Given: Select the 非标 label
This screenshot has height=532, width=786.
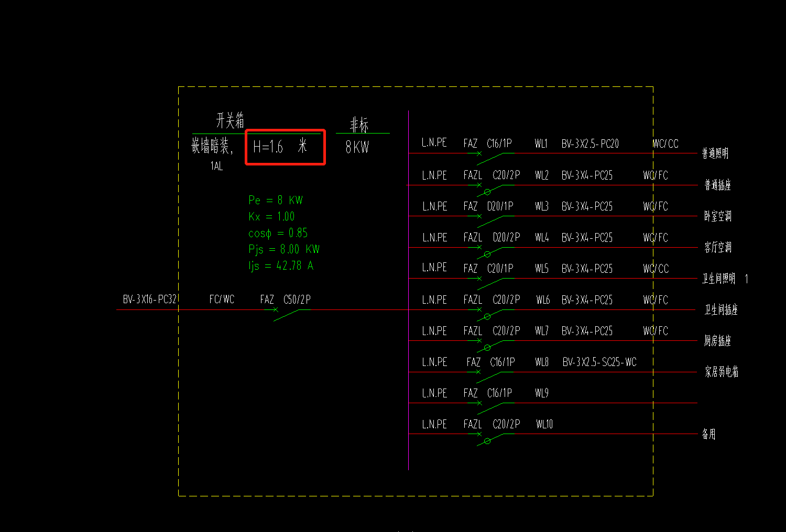Looking at the screenshot, I should tap(359, 125).
